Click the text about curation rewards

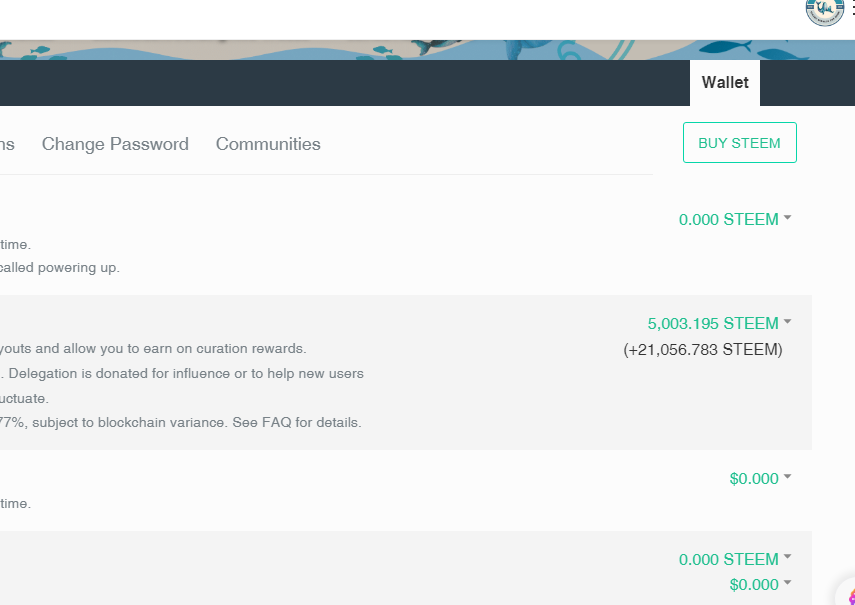click(x=153, y=348)
